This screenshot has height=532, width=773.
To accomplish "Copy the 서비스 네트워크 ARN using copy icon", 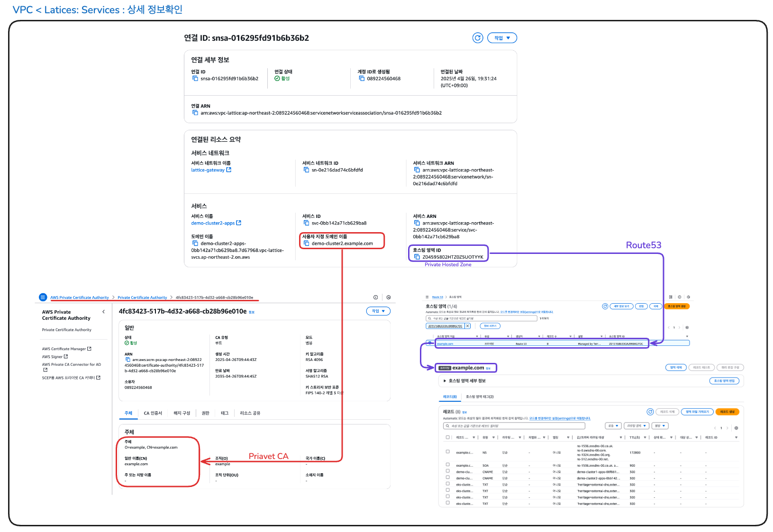I will point(417,170).
